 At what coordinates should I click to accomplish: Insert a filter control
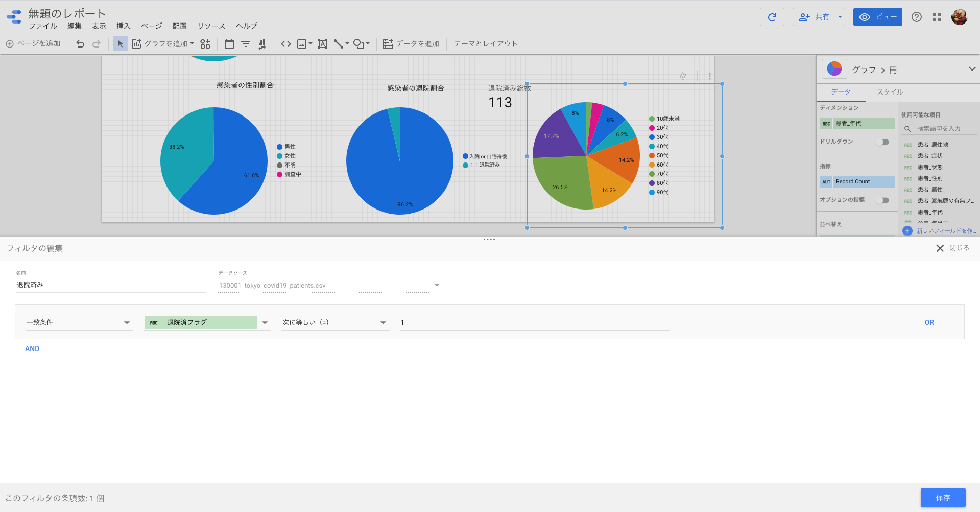[x=246, y=44]
